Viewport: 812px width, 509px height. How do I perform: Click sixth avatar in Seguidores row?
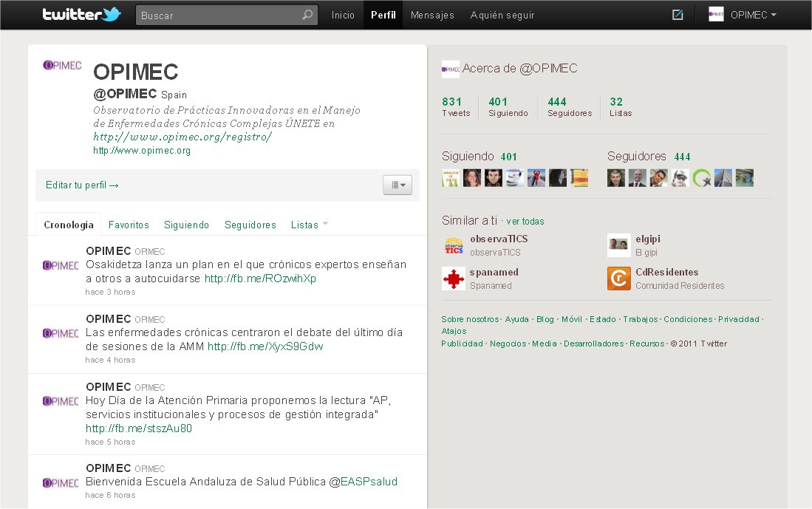(723, 177)
